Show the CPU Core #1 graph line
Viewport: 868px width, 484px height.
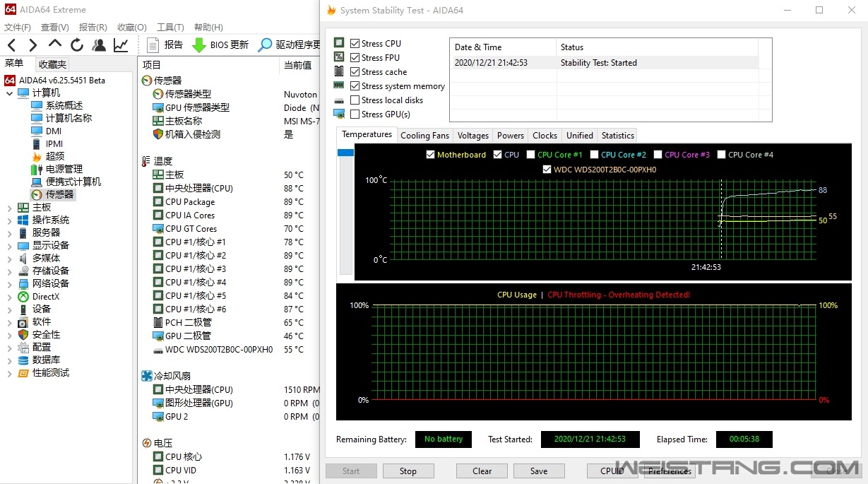pyautogui.click(x=530, y=155)
